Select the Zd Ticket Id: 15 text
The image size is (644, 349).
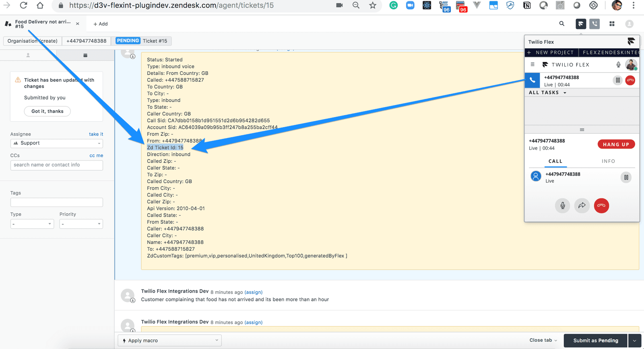coord(165,148)
